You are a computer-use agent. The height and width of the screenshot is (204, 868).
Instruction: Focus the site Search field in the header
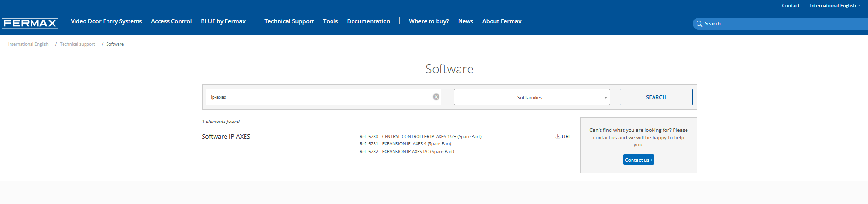[x=780, y=24]
